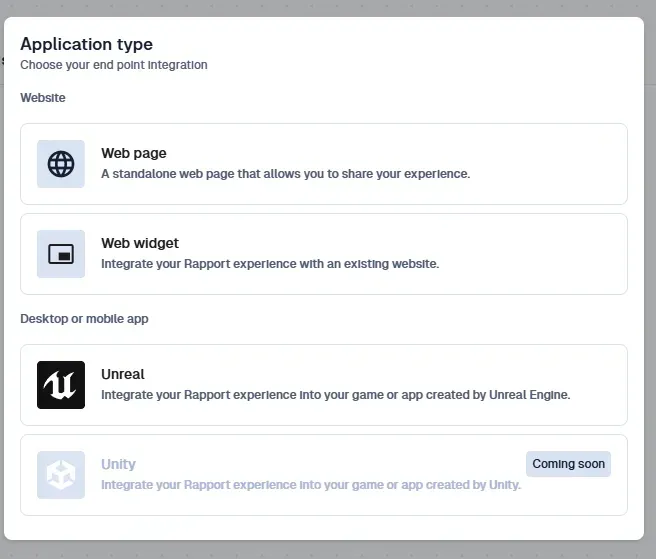Click the standalone web page description text

click(285, 174)
